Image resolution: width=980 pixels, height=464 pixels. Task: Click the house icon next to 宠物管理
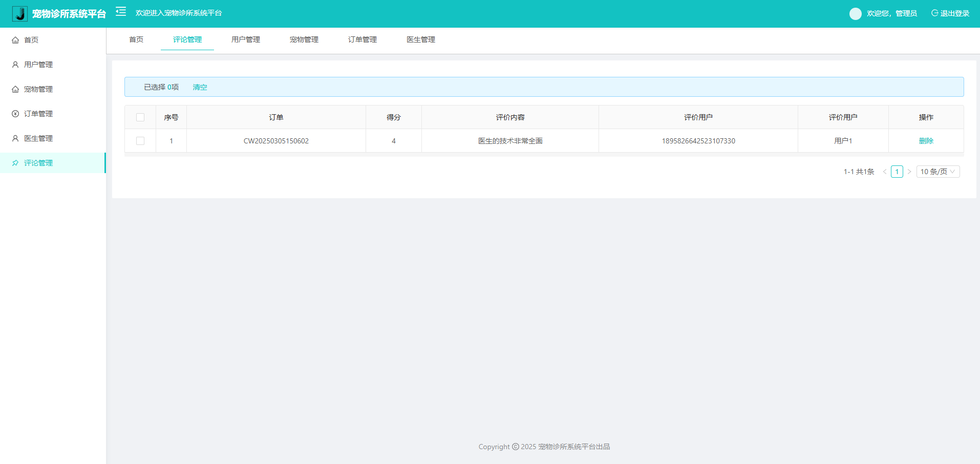(x=15, y=89)
